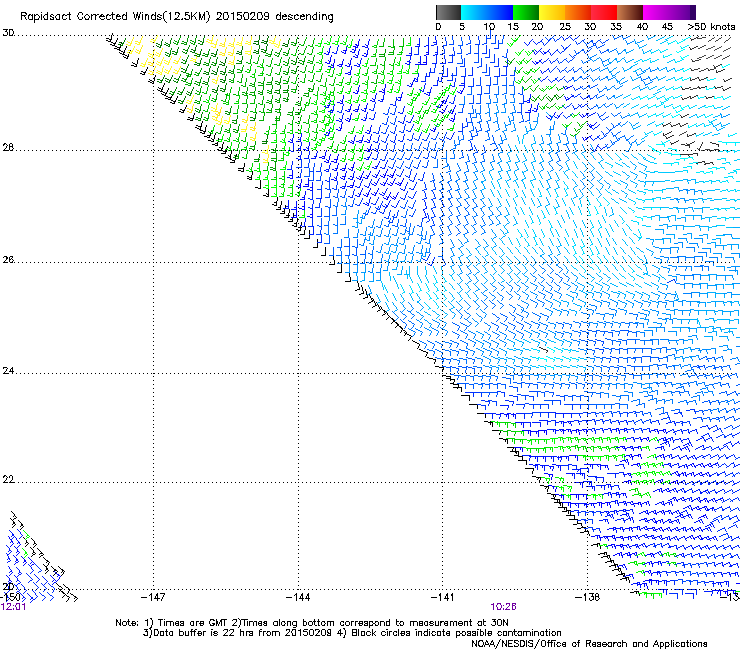Click legend scale label '40'
The image size is (740, 650).
[642, 27]
